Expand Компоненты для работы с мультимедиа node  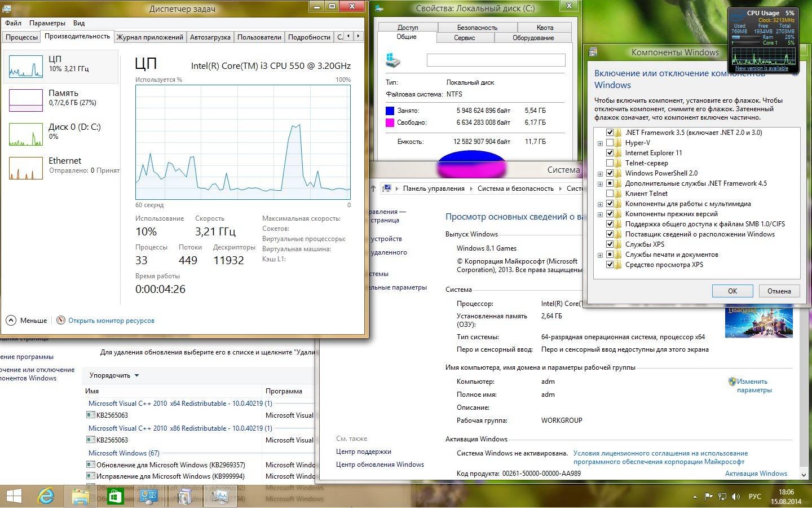(x=601, y=204)
